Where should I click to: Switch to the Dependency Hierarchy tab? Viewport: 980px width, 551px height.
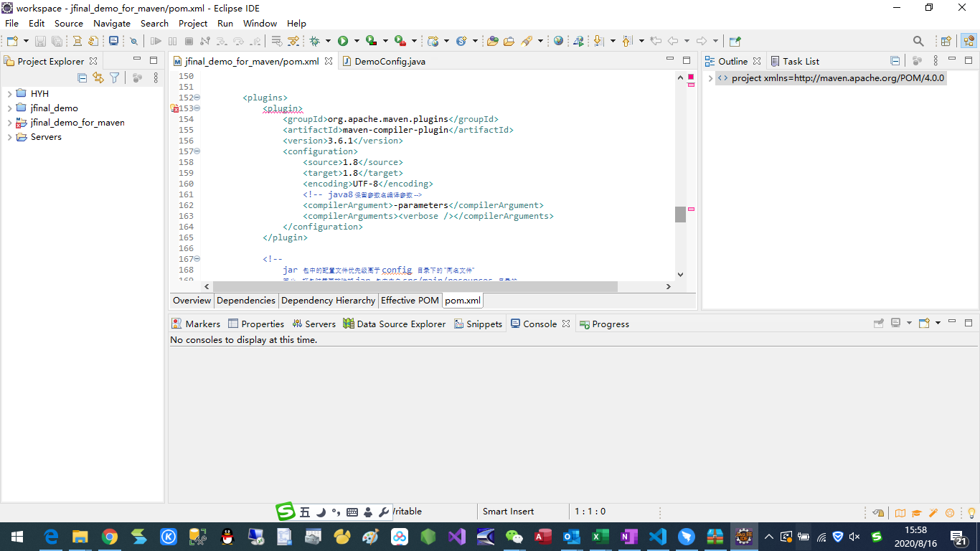(328, 301)
